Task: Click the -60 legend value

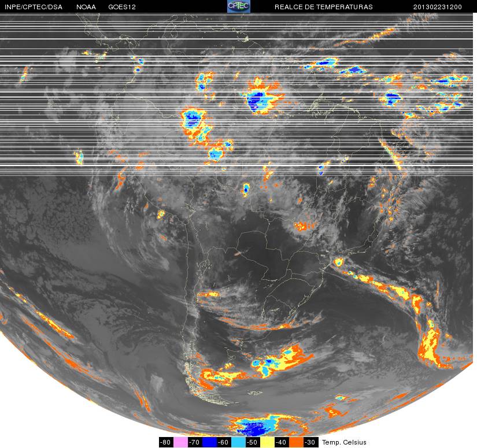Action: 224,442
